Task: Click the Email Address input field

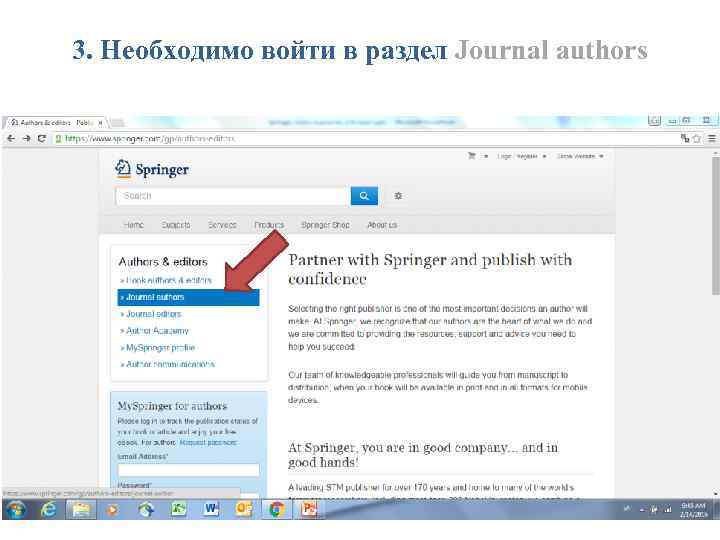Action: pos(188,470)
